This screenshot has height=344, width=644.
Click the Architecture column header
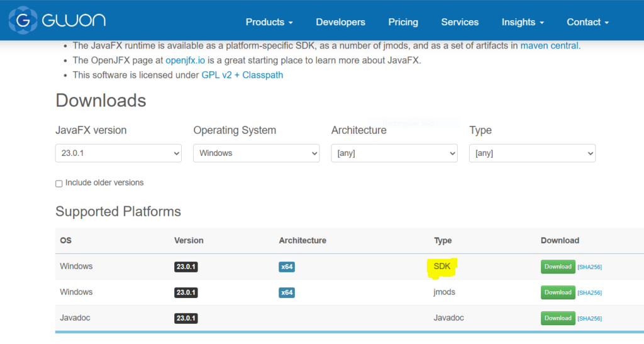click(x=303, y=241)
